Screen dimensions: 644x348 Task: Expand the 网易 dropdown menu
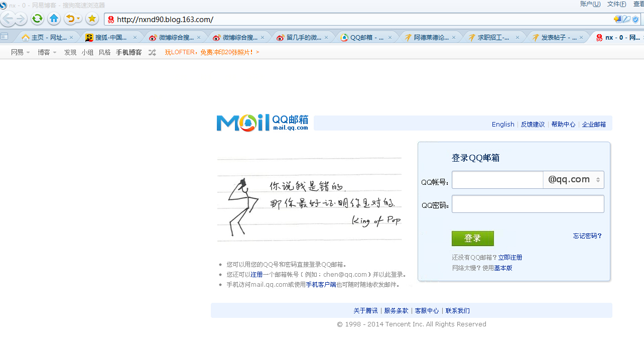pyautogui.click(x=21, y=52)
